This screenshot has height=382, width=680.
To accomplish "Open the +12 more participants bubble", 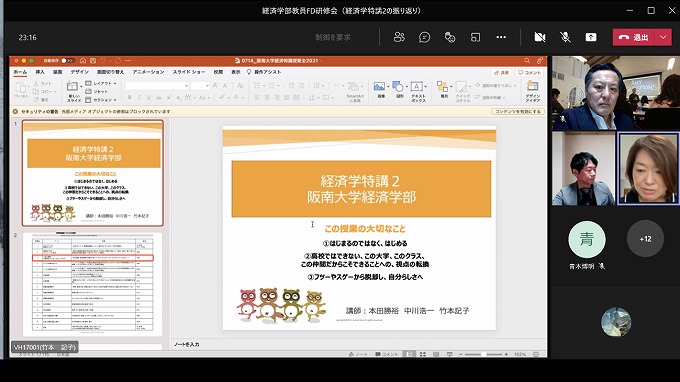I will pos(645,239).
